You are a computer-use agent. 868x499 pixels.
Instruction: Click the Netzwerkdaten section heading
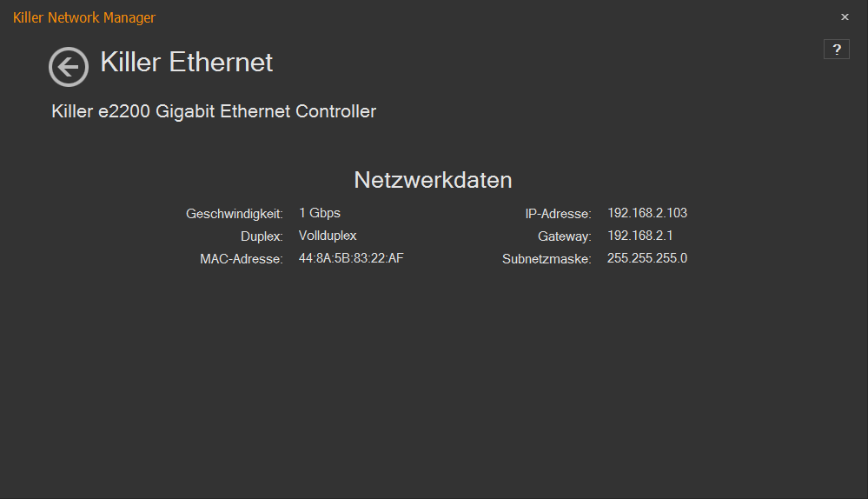click(433, 180)
